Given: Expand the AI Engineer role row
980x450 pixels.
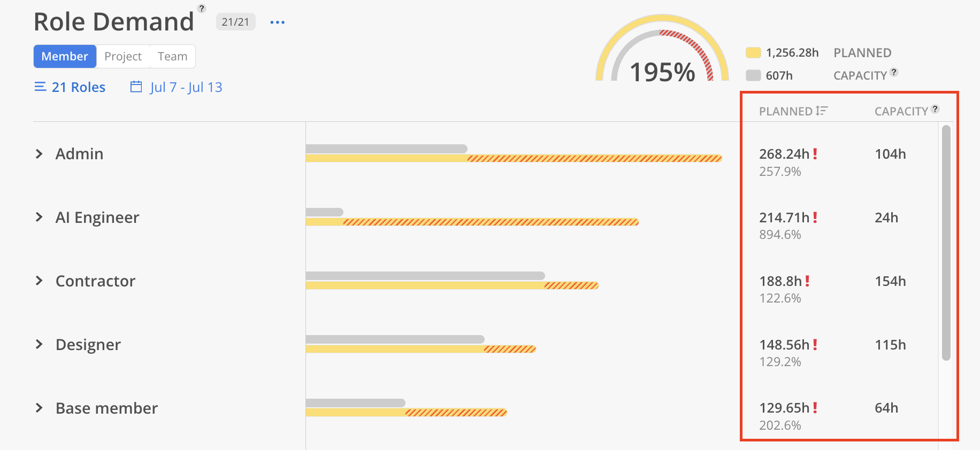Looking at the screenshot, I should pyautogui.click(x=39, y=217).
